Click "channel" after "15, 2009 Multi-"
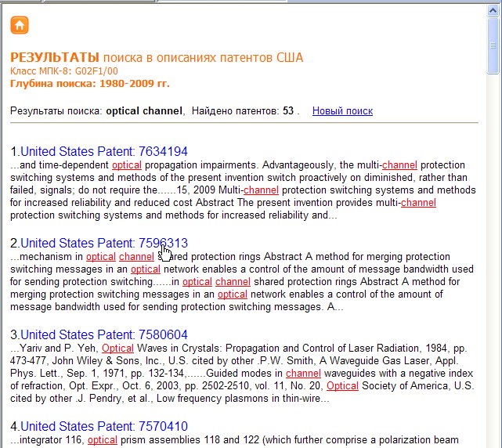This screenshot has width=502, height=448. (261, 190)
